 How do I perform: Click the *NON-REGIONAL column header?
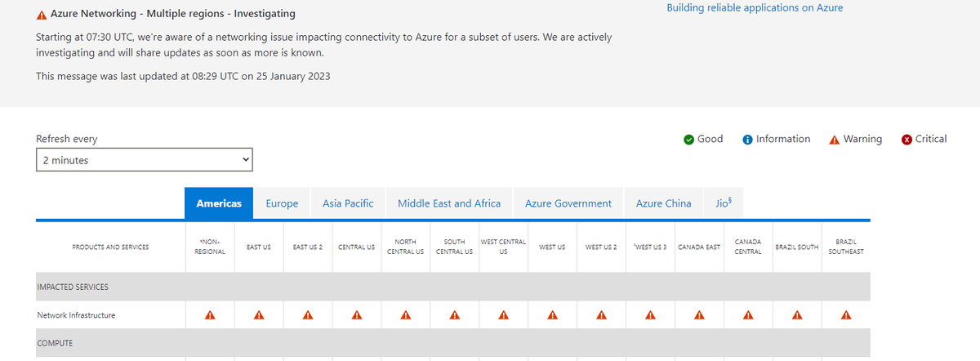click(210, 247)
